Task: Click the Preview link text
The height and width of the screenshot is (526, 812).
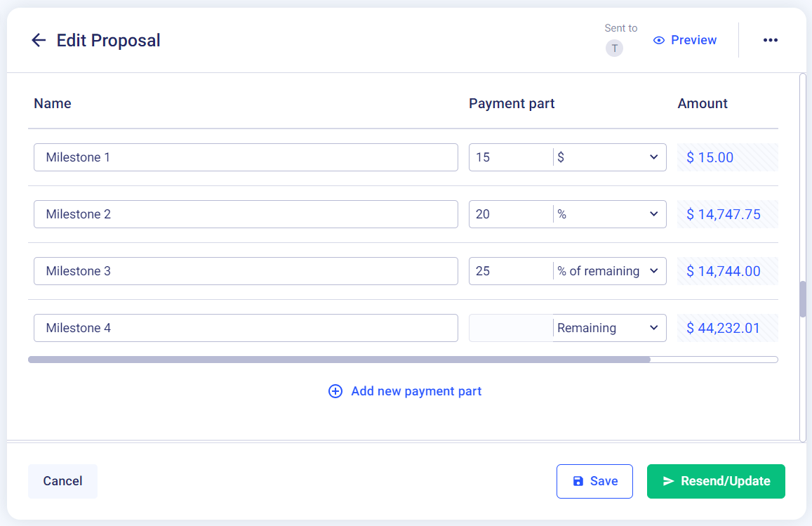Action: [693, 40]
